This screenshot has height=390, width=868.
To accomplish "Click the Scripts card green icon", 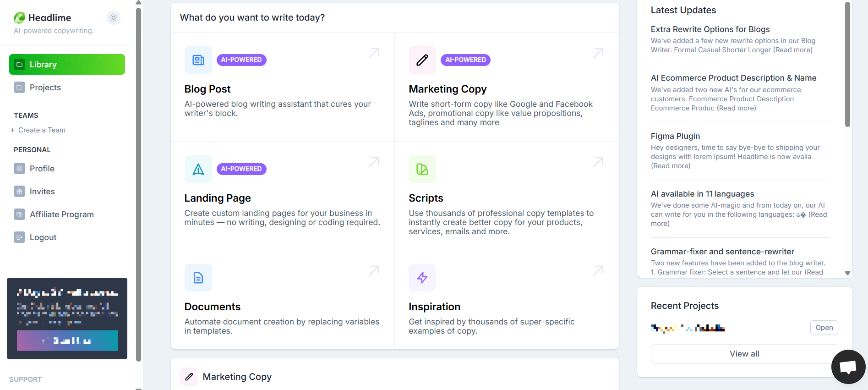I will click(x=422, y=169).
